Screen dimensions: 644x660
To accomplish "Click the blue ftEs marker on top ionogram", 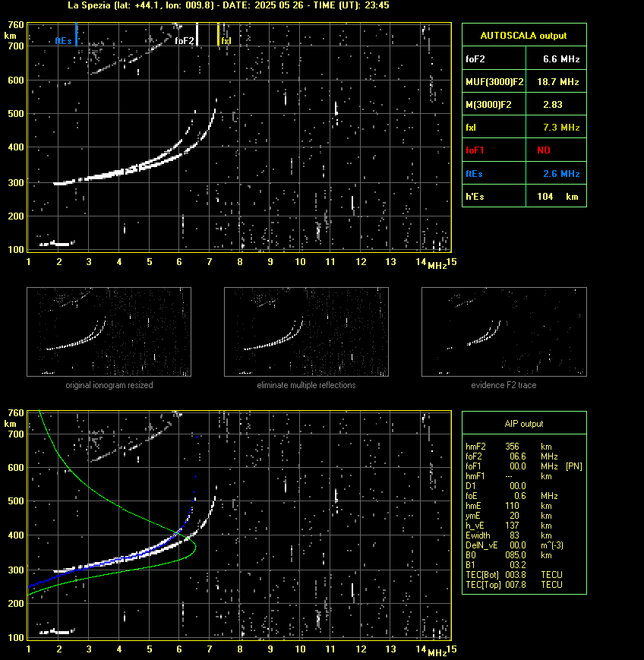I will [76, 34].
